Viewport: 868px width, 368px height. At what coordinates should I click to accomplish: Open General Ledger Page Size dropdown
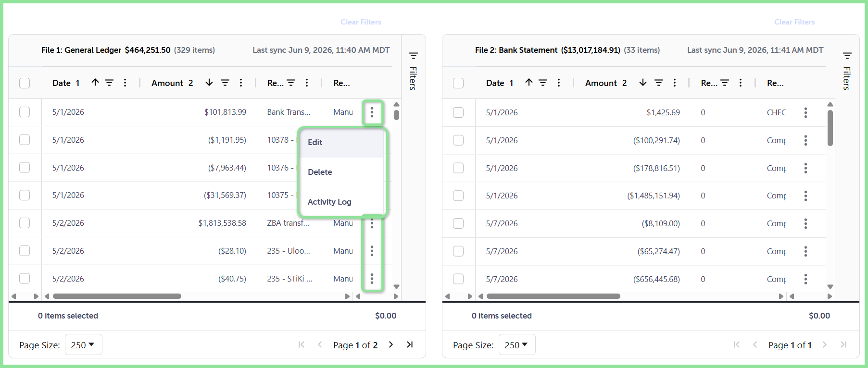coord(83,345)
